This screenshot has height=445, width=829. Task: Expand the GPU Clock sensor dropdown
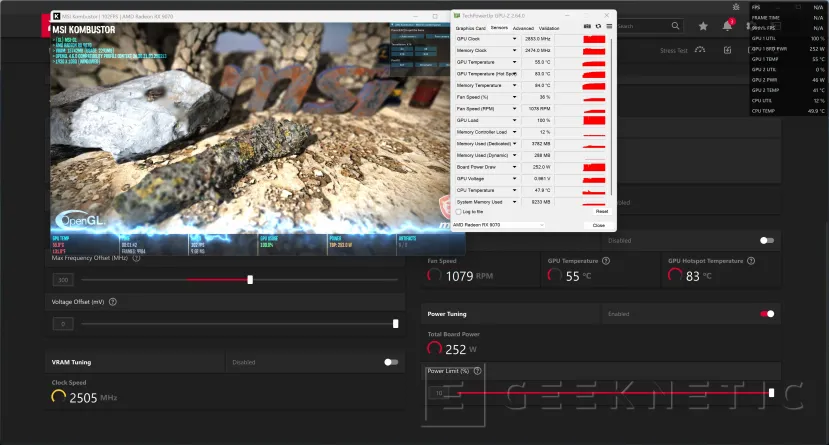point(514,39)
